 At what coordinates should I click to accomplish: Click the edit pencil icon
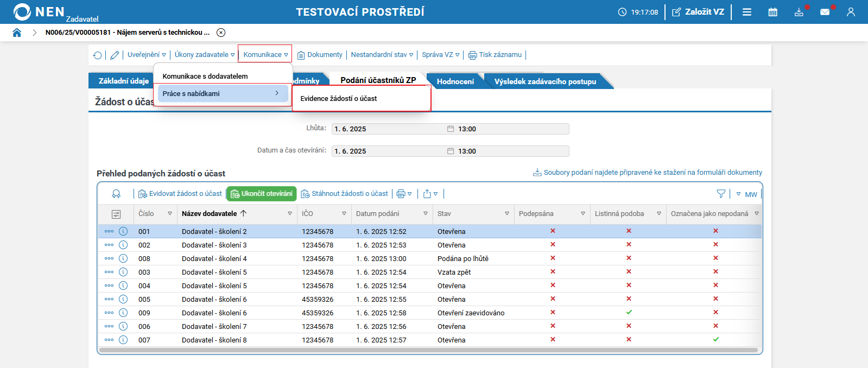coord(115,55)
